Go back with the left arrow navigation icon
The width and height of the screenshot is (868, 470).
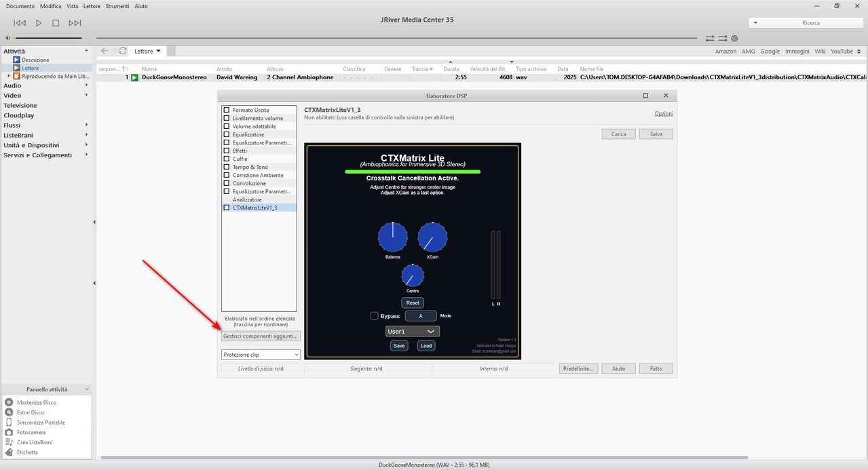[x=105, y=51]
